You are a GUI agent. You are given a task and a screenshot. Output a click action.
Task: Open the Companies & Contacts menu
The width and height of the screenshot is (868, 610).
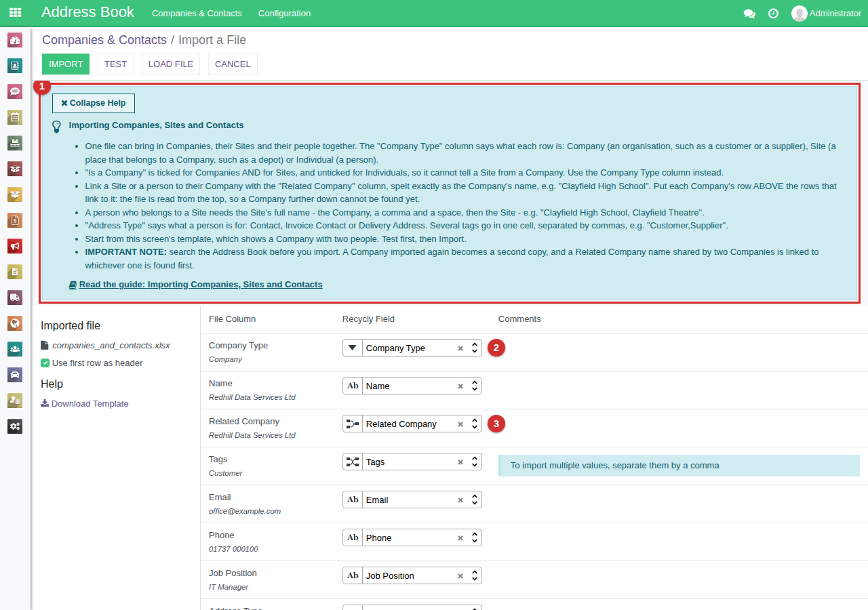[x=197, y=14]
